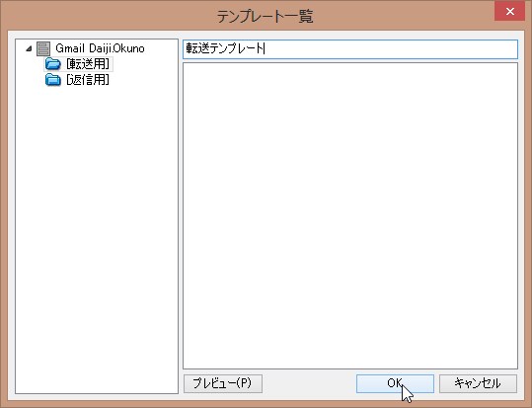The height and width of the screenshot is (408, 532).
Task: Click the gray gap between プレビュー and OK buttons
Action: pos(309,383)
